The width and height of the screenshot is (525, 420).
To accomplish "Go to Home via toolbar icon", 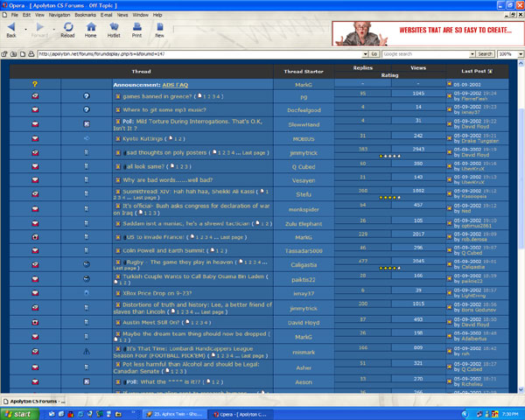I will [x=90, y=30].
